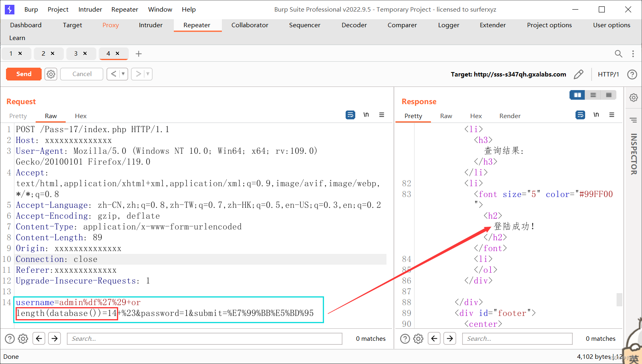The image size is (642, 364).
Task: Toggle request word wrap icon
Action: click(350, 115)
